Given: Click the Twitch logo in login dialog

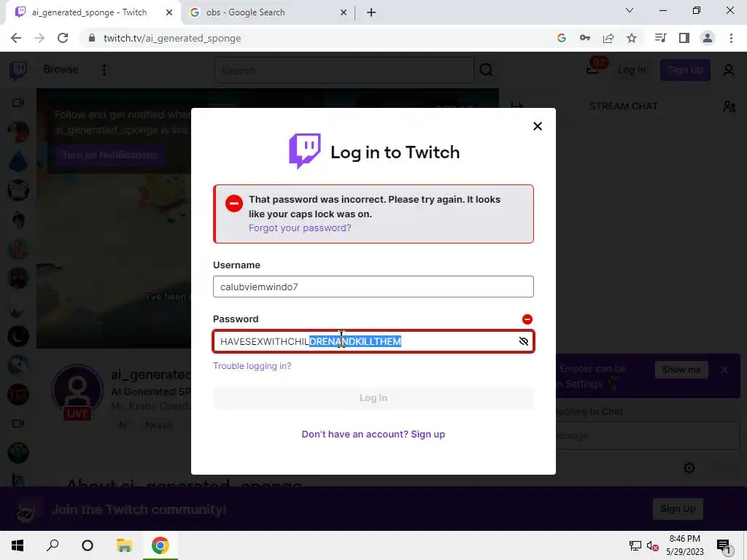Looking at the screenshot, I should (x=304, y=151).
